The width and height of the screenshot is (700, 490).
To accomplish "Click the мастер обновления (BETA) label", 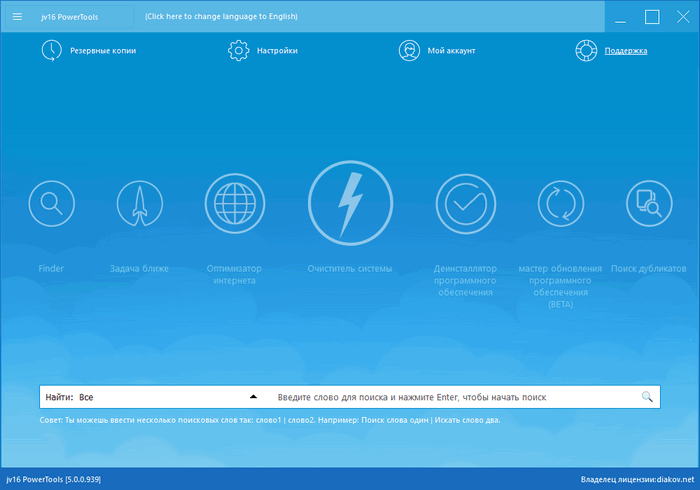I will (560, 286).
